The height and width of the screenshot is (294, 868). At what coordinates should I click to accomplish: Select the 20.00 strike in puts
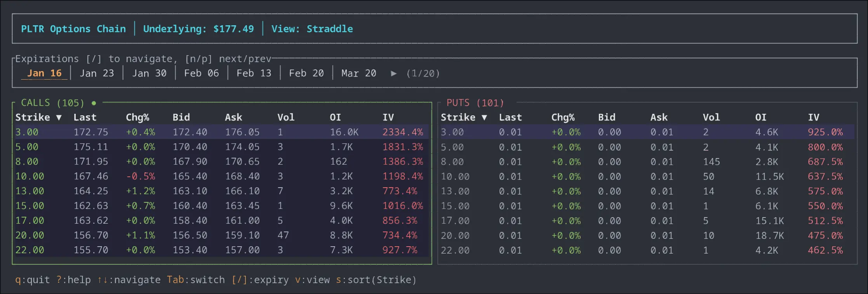pyautogui.click(x=455, y=235)
